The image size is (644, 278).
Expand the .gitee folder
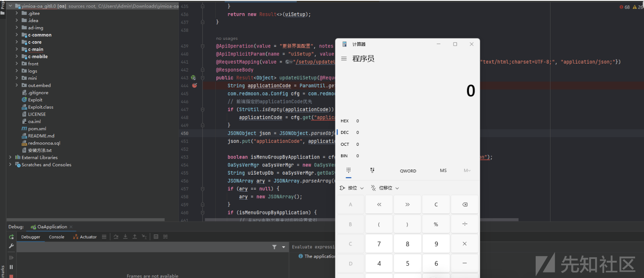pyautogui.click(x=17, y=14)
